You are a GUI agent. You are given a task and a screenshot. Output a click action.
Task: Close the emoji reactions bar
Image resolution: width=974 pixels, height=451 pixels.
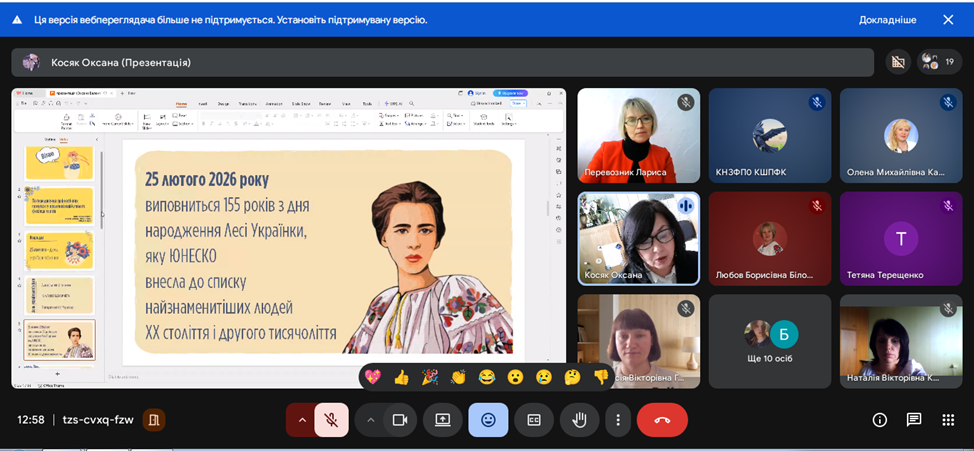[x=488, y=420]
